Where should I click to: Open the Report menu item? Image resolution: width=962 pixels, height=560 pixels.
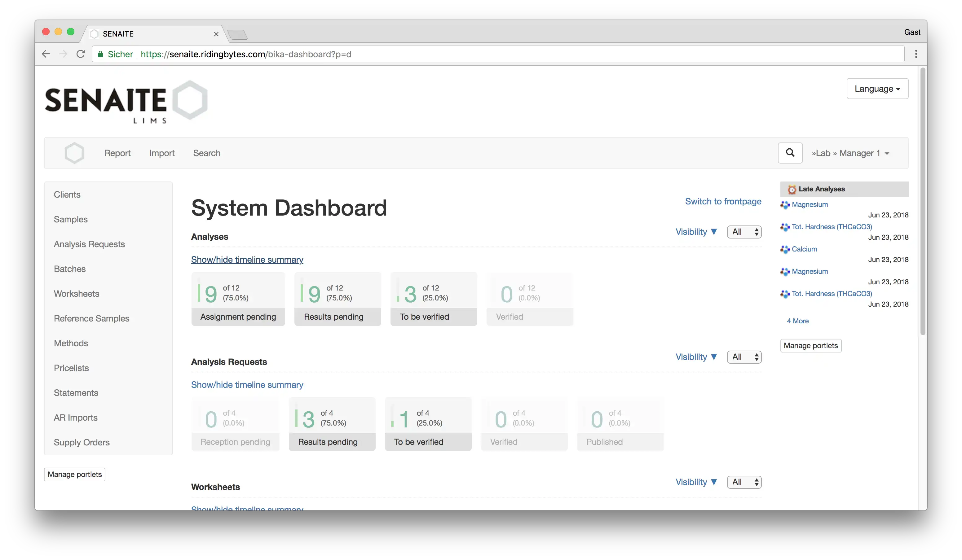117,153
